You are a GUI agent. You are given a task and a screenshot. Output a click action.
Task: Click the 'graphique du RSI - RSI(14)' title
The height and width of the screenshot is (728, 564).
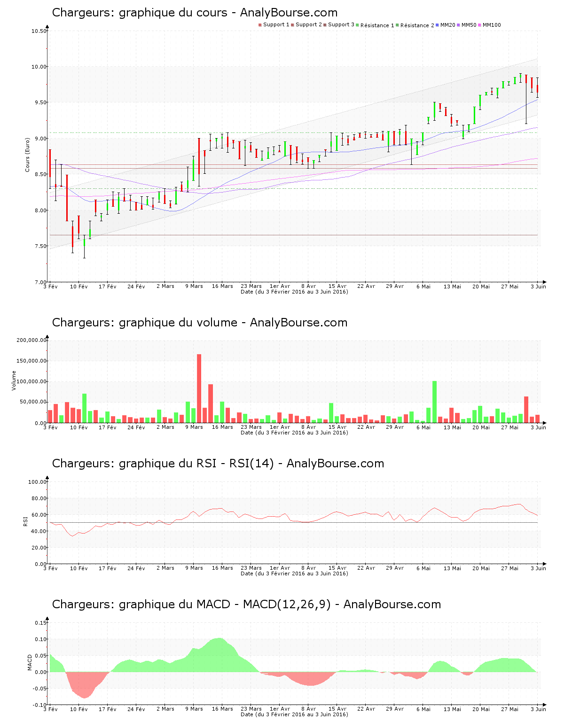(196, 464)
